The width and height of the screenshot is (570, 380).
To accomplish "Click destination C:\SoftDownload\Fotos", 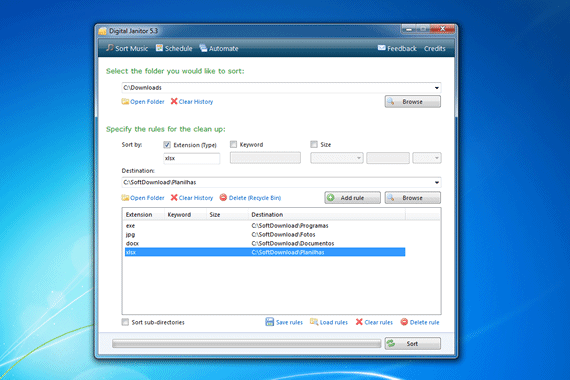I will coord(283,235).
